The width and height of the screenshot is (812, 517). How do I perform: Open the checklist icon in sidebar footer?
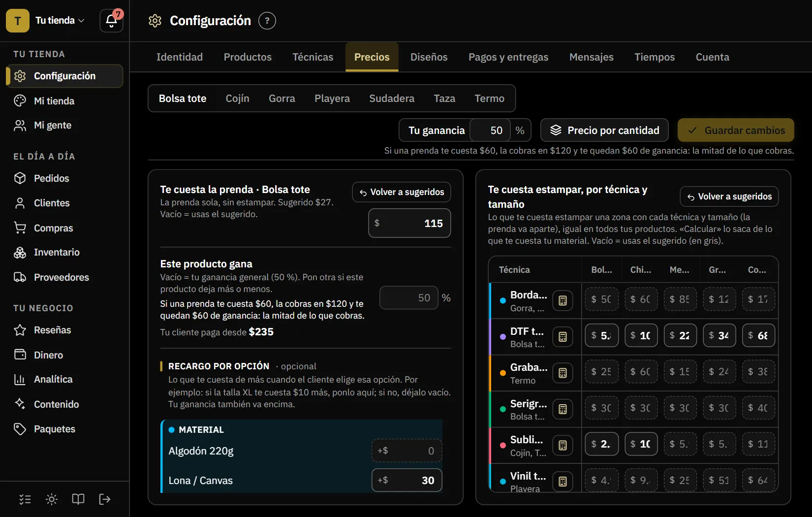coord(25,499)
